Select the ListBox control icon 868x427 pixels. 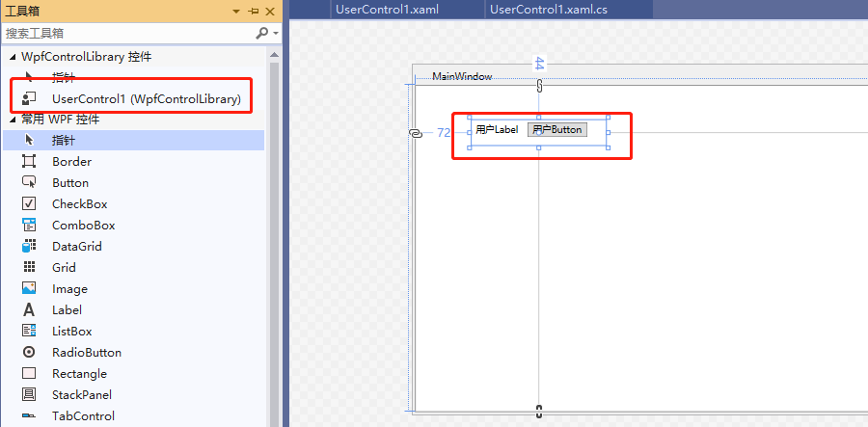(x=29, y=331)
